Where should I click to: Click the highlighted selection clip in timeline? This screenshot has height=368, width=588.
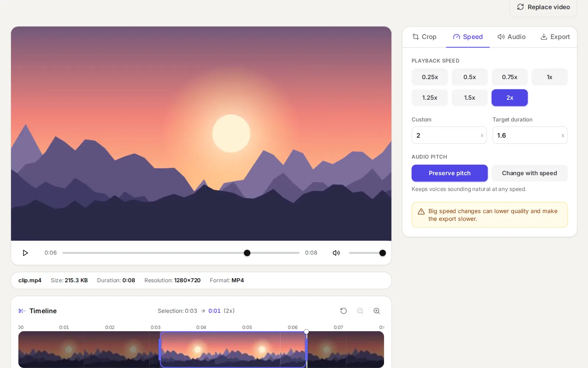coord(233,349)
